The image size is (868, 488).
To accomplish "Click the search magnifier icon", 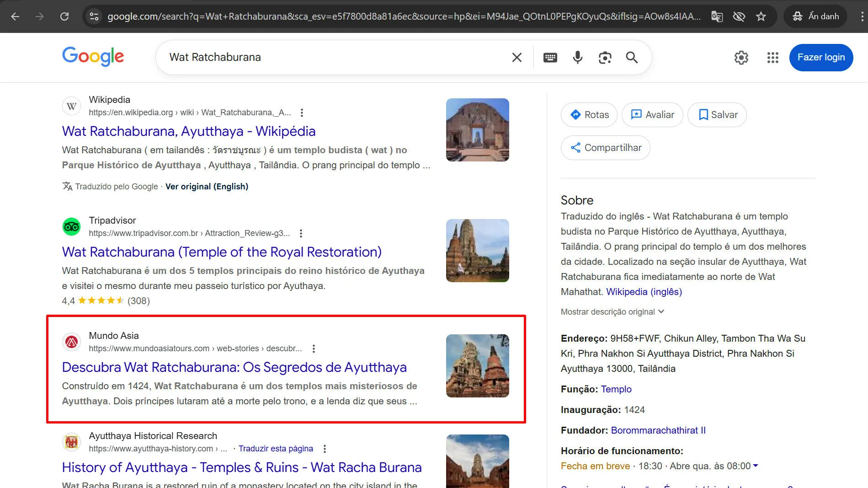I will (x=632, y=57).
